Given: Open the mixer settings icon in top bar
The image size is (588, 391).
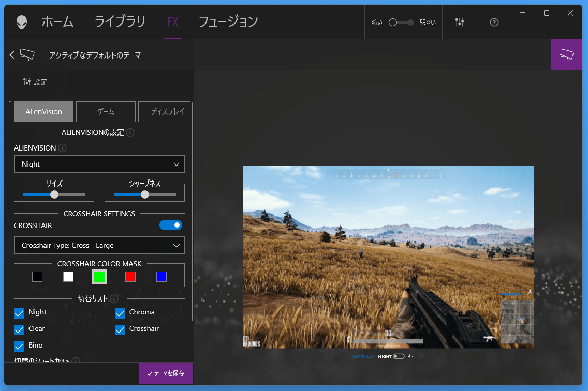Looking at the screenshot, I should 460,22.
